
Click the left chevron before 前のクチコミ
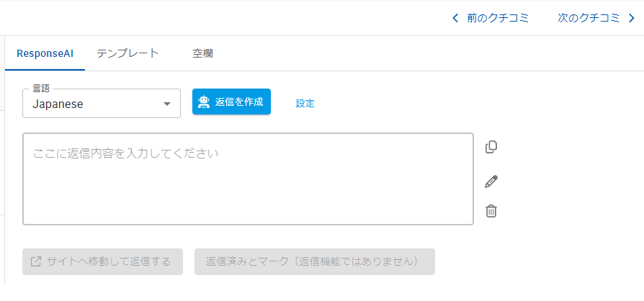455,18
